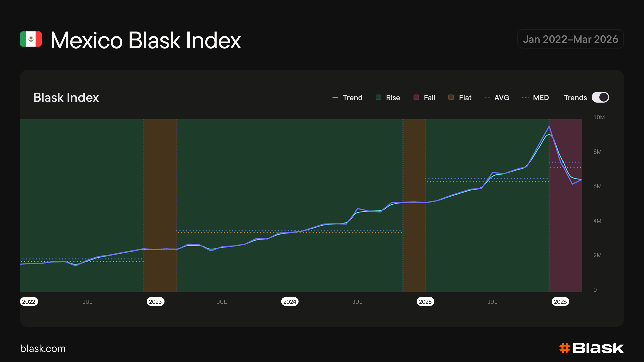The height and width of the screenshot is (362, 644).
Task: Select the 2025 year marker
Action: click(x=425, y=302)
